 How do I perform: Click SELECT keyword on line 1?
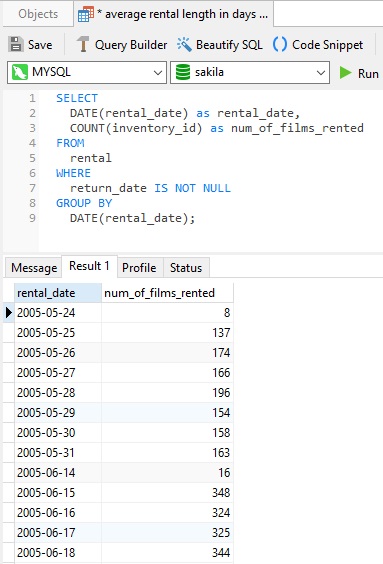77,98
